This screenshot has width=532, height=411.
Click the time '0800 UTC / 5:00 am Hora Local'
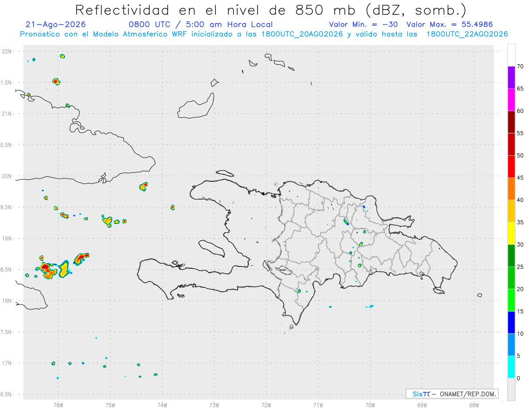click(200, 24)
